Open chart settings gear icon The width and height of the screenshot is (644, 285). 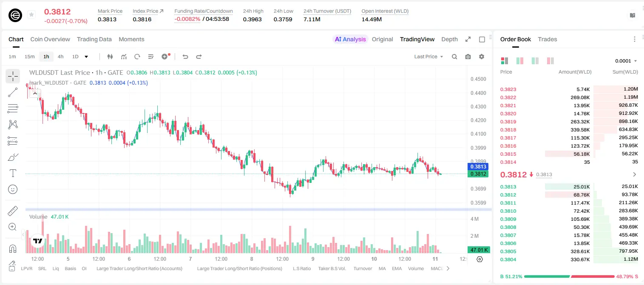[x=482, y=57]
